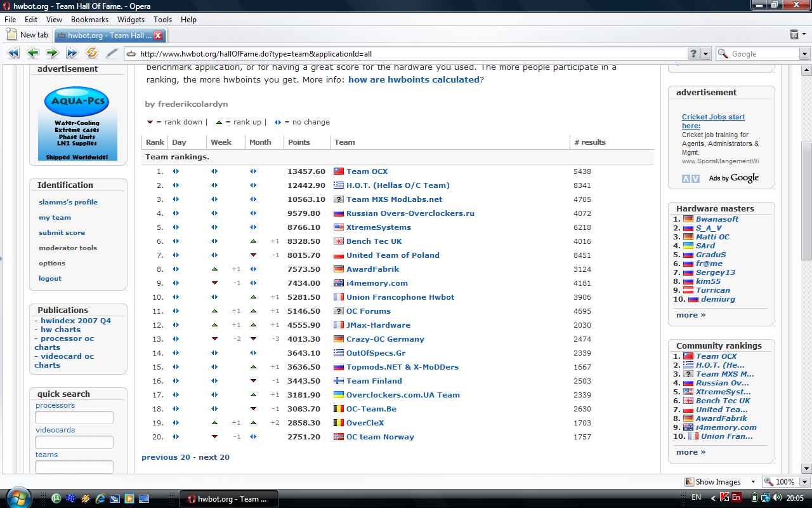Open the Show Images mode dropdown
The width and height of the screenshot is (812, 508).
pyautogui.click(x=753, y=481)
